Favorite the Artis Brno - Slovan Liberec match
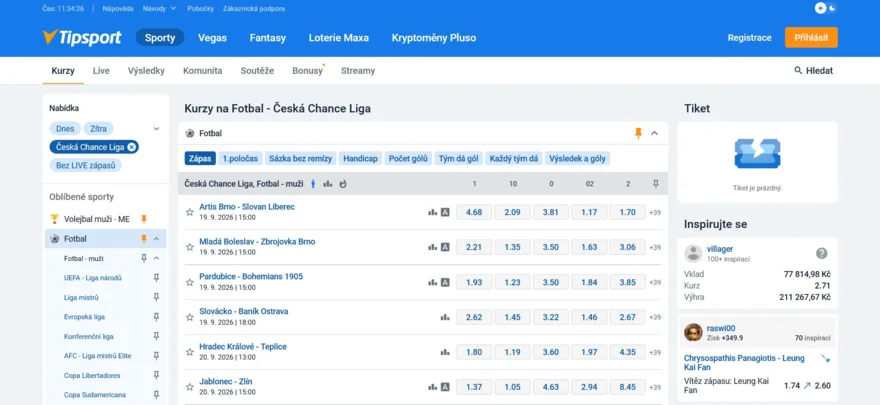Image resolution: width=880 pixels, height=405 pixels. [x=190, y=212]
